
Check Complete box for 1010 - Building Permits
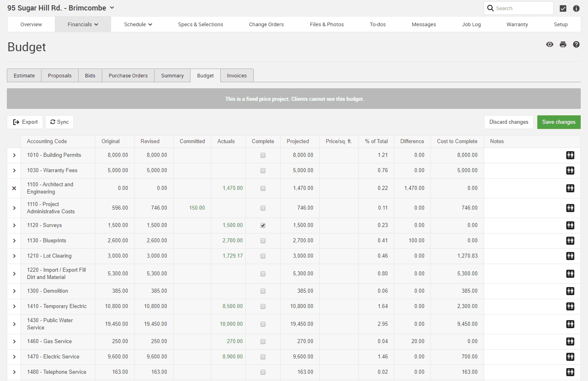click(263, 155)
